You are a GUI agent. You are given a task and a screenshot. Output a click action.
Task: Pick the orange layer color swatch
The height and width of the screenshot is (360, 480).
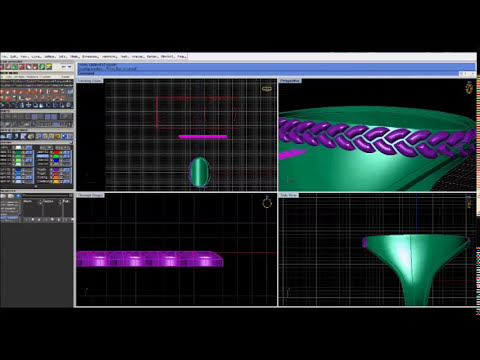coord(56,177)
